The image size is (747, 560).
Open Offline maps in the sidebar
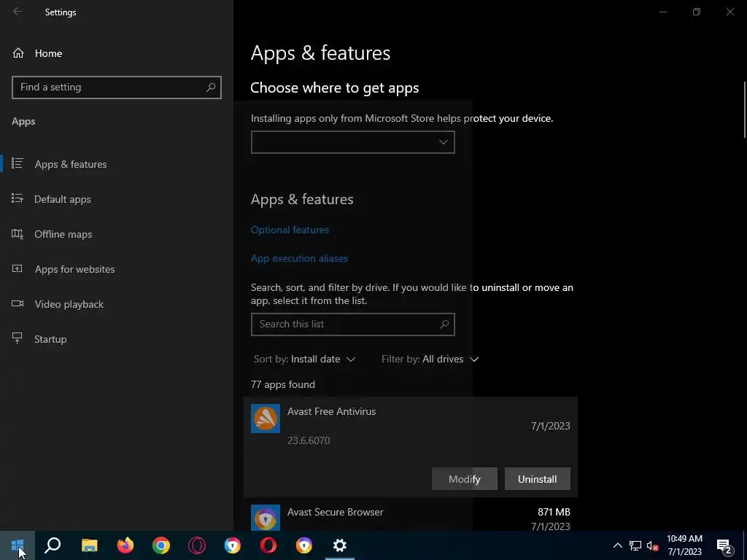tap(117, 234)
